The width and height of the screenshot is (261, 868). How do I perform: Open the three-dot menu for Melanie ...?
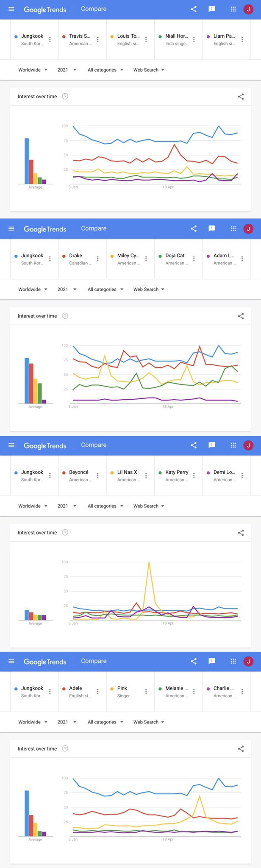194,692
